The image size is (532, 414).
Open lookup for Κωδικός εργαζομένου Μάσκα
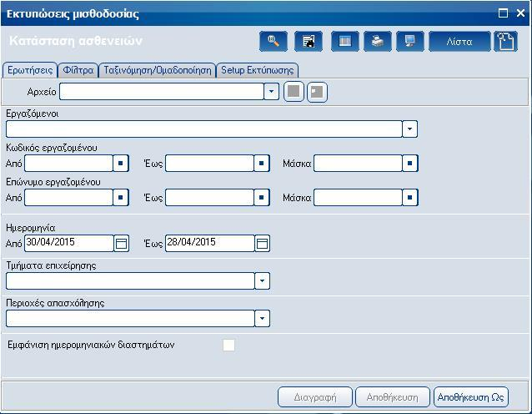410,164
